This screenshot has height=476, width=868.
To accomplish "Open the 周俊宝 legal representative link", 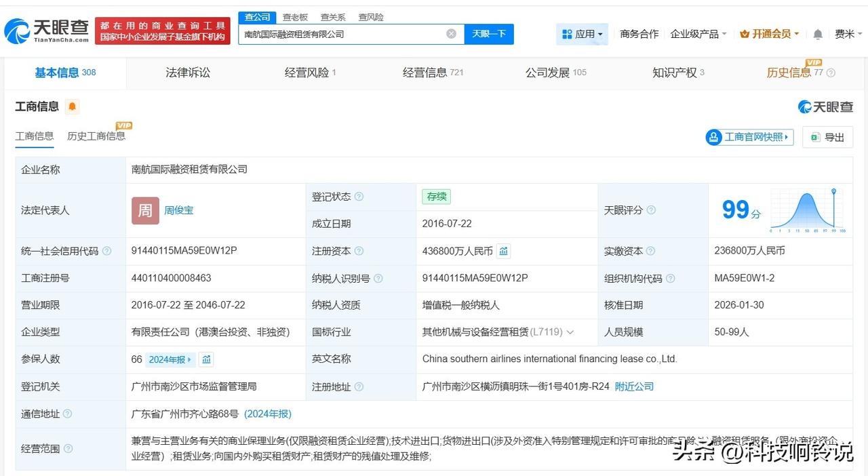I will point(178,210).
